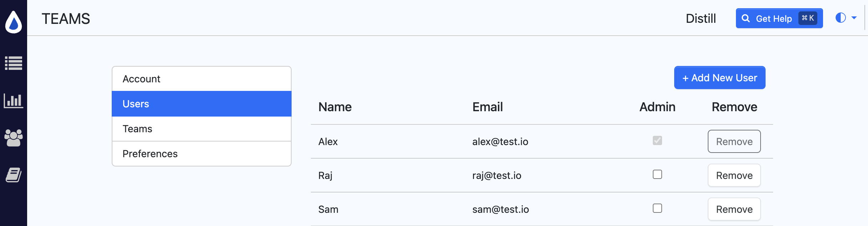Image resolution: width=868 pixels, height=226 pixels.
Task: Select the bar chart analytics icon
Action: coord(14,101)
